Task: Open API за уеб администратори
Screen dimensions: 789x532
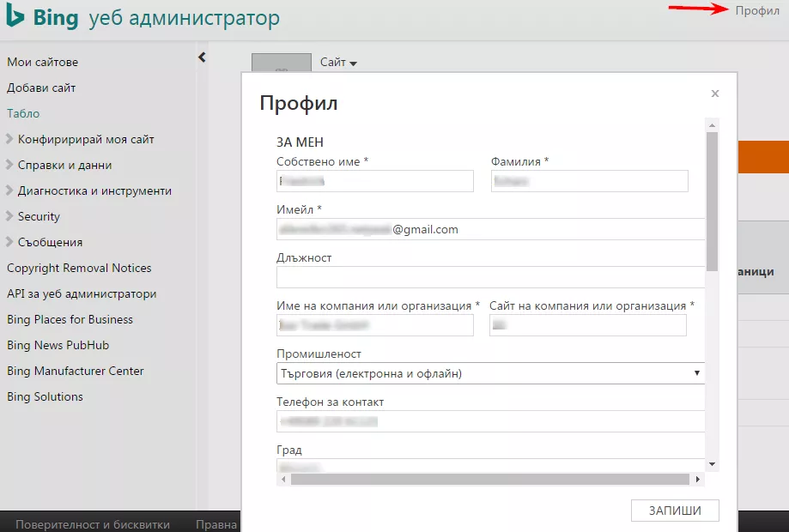Action: [x=82, y=293]
